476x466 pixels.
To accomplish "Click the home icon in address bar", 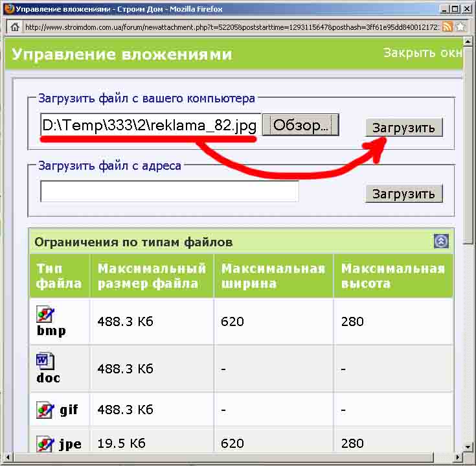I will [14, 27].
